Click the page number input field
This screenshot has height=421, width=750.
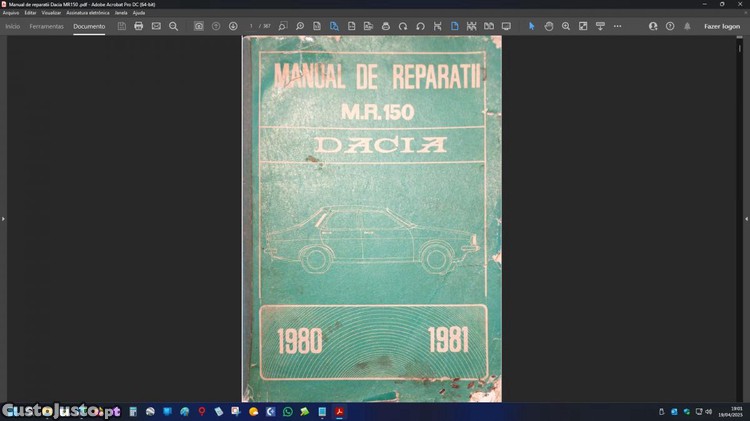tap(252, 26)
